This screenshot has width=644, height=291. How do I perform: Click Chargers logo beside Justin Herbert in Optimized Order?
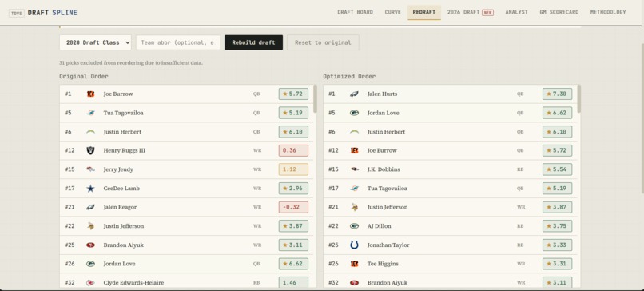[x=354, y=132]
